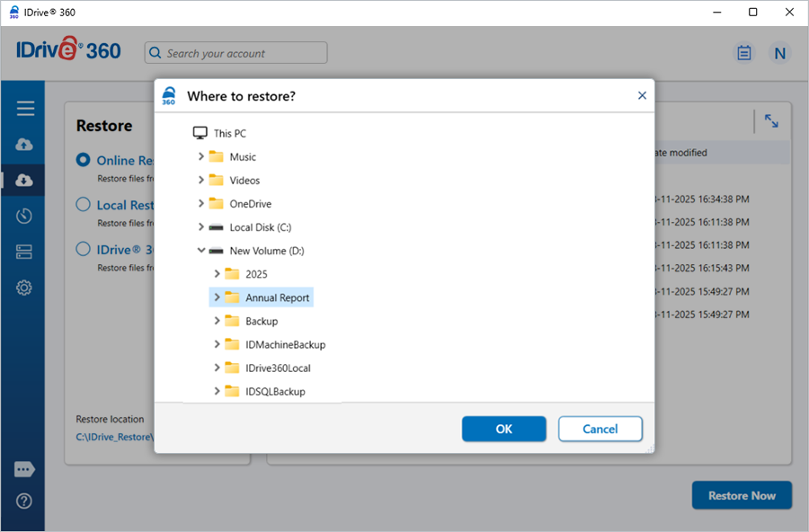Collapse the New Volume (D:) drive
The height and width of the screenshot is (532, 809).
200,251
